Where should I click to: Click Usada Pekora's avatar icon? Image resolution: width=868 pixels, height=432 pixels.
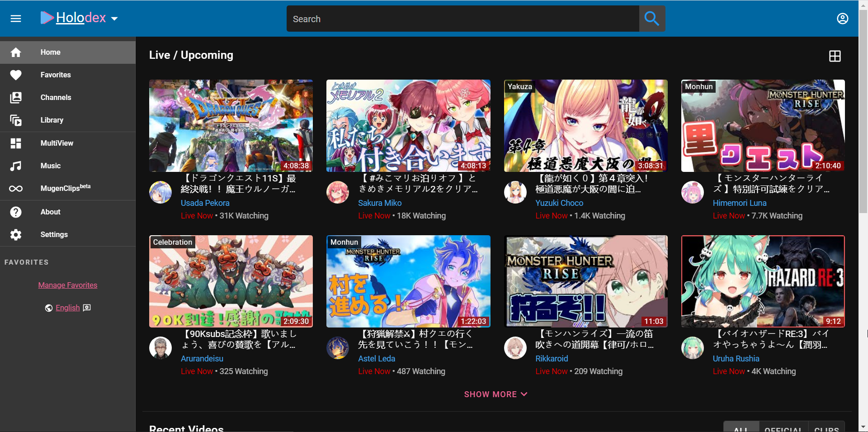coord(160,192)
